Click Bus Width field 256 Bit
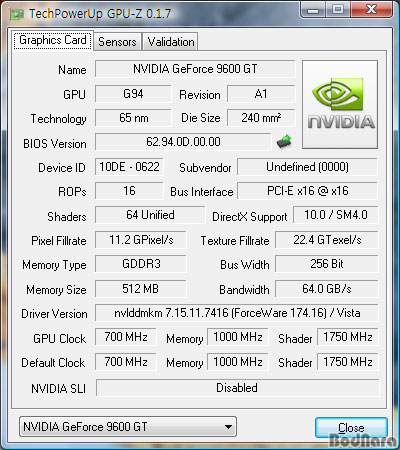The image size is (400, 450). (x=327, y=264)
